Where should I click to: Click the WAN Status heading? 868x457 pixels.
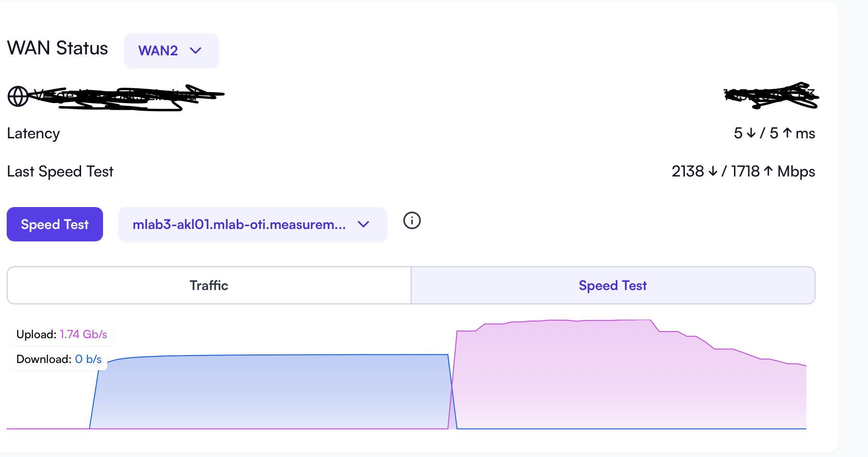57,48
